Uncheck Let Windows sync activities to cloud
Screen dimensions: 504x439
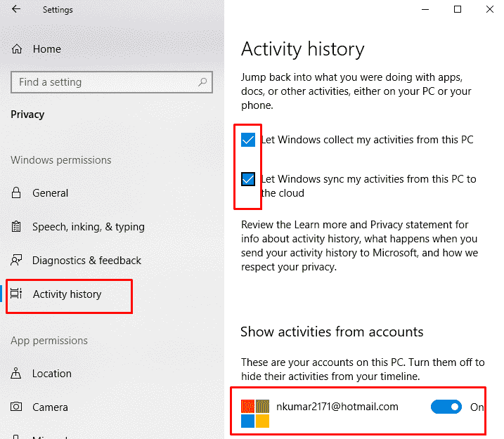pos(248,179)
